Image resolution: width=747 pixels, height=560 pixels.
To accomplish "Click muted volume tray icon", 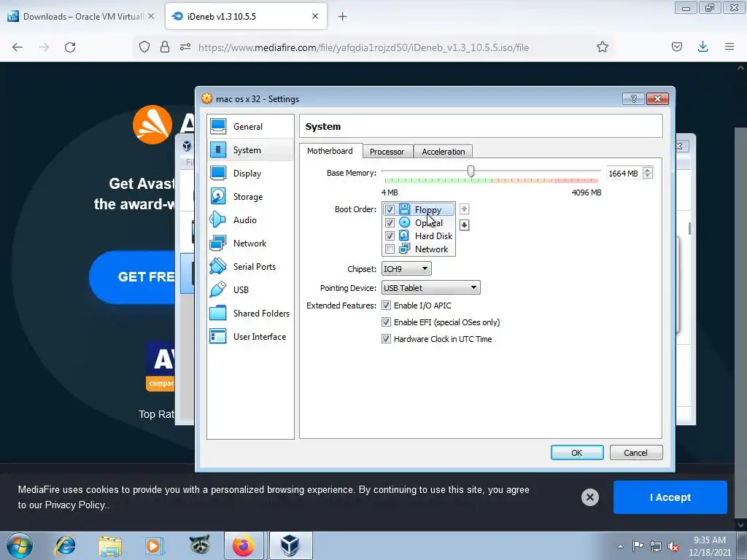I will [673, 546].
